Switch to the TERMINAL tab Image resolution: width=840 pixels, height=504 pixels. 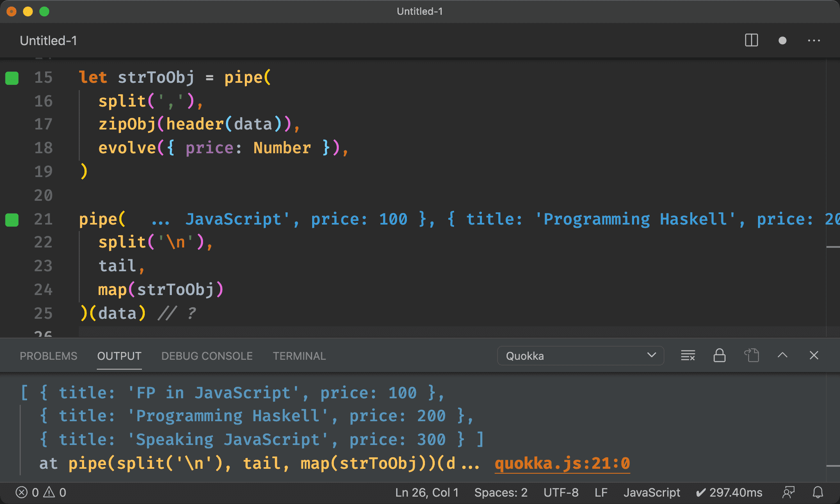tap(299, 356)
